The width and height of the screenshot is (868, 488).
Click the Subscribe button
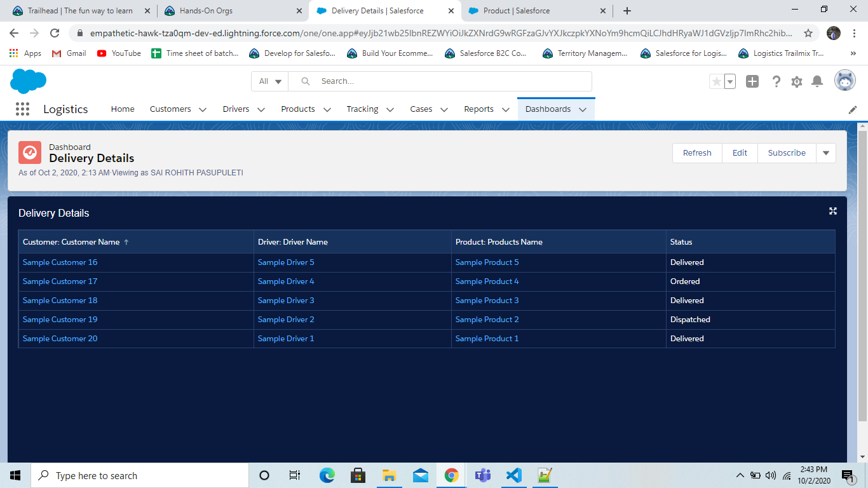(x=787, y=152)
